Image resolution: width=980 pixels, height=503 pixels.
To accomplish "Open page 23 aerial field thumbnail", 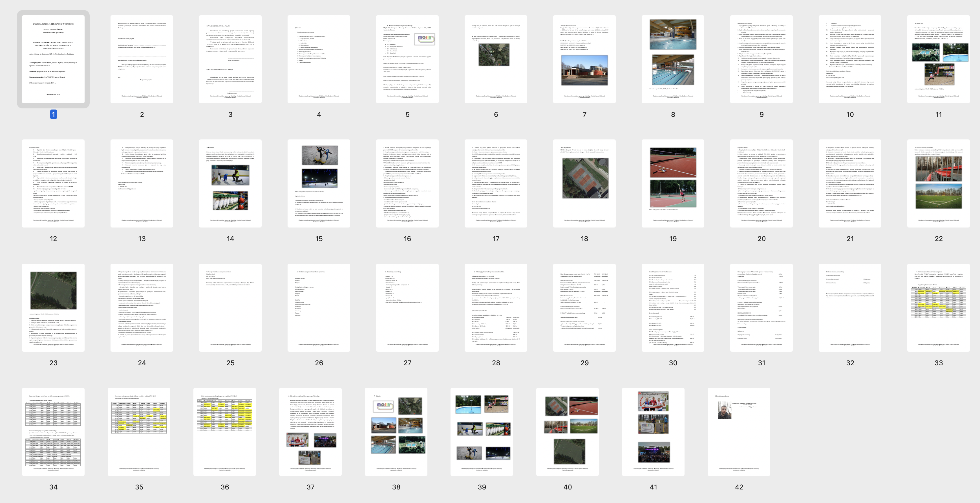I will pyautogui.click(x=53, y=307).
